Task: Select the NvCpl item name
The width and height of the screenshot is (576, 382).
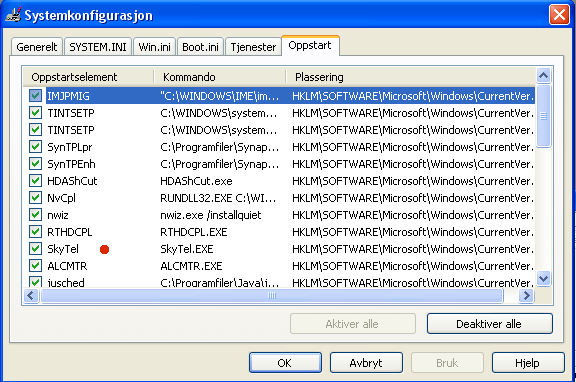Action: [x=61, y=198]
